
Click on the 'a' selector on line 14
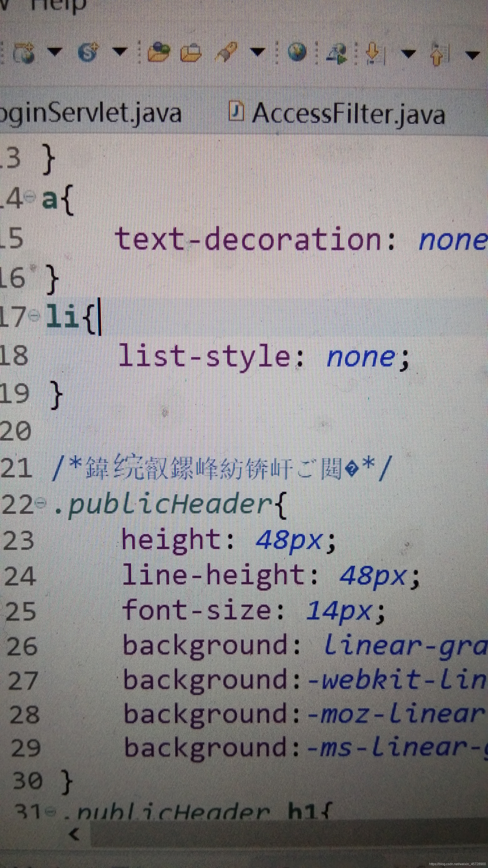pos(49,199)
